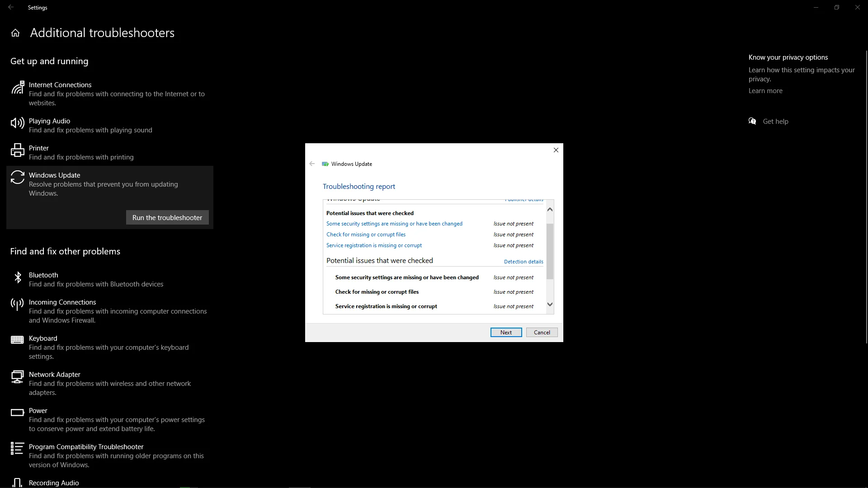Click Learn more privacy link

tap(765, 91)
